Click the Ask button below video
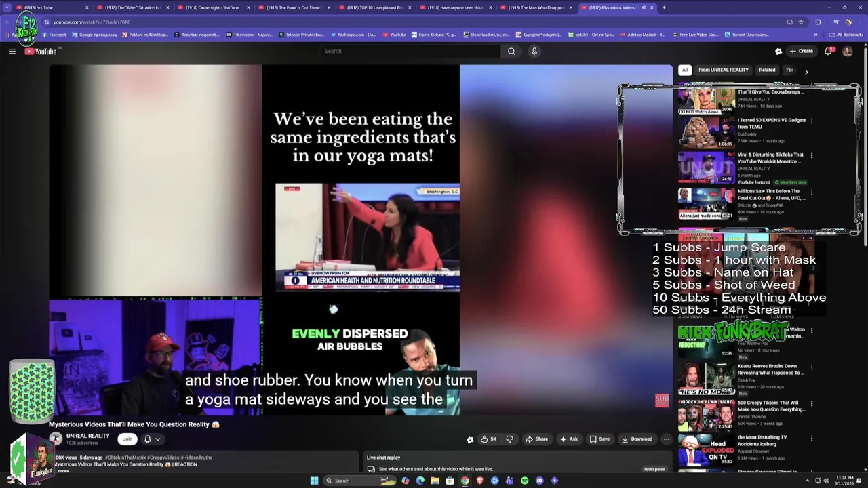 pyautogui.click(x=568, y=439)
